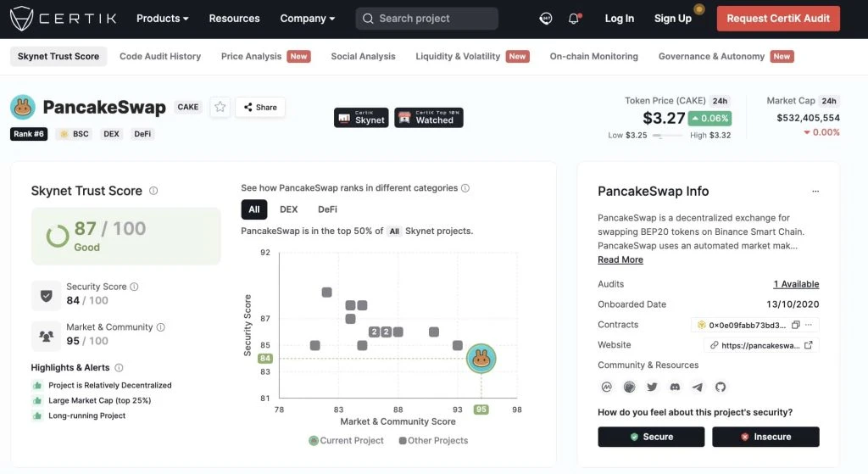Star PancakeSwap as a favorite
Viewport: 868px width, 474px height.
220,107
